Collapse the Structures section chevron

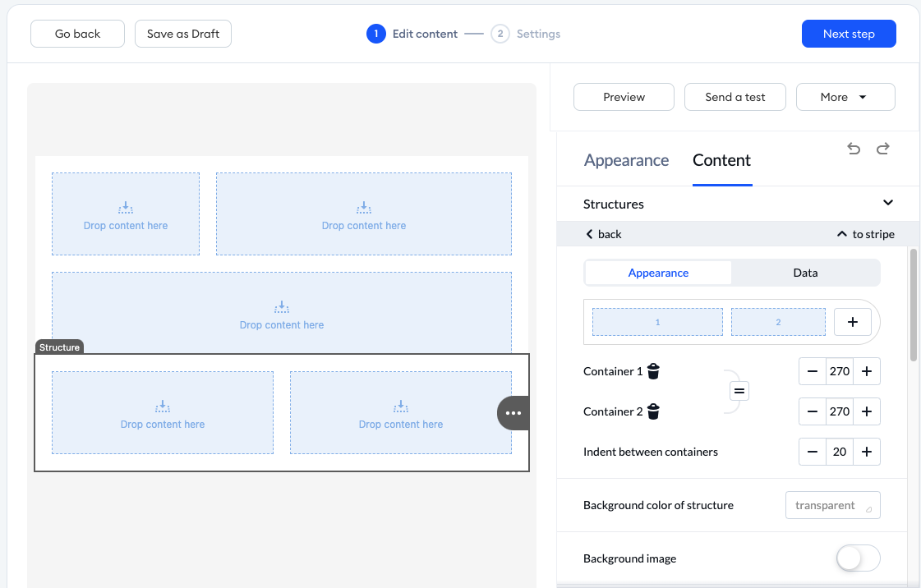coord(887,203)
